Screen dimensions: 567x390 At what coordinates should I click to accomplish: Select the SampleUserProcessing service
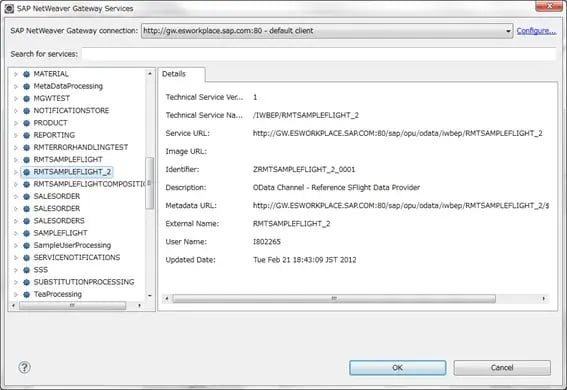pyautogui.click(x=72, y=245)
